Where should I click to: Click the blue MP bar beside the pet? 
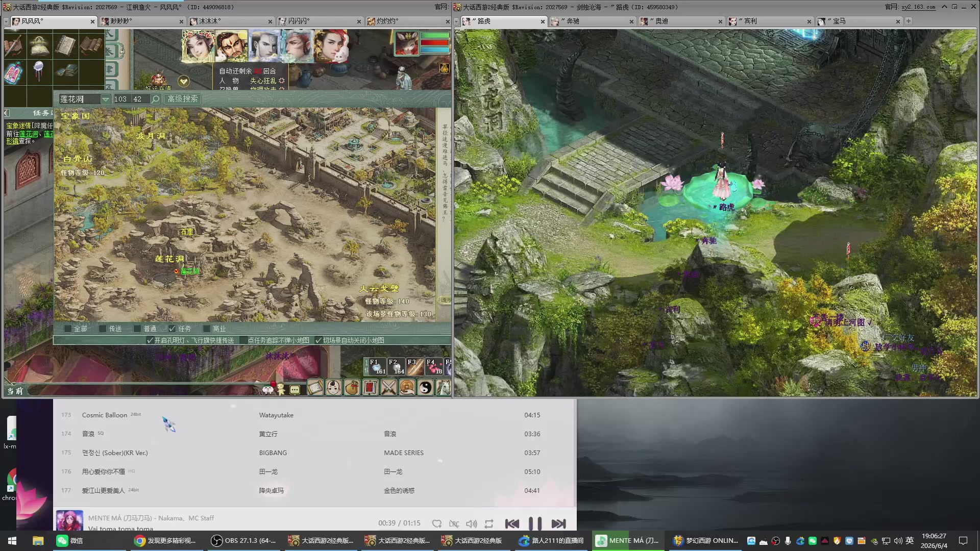point(434,50)
